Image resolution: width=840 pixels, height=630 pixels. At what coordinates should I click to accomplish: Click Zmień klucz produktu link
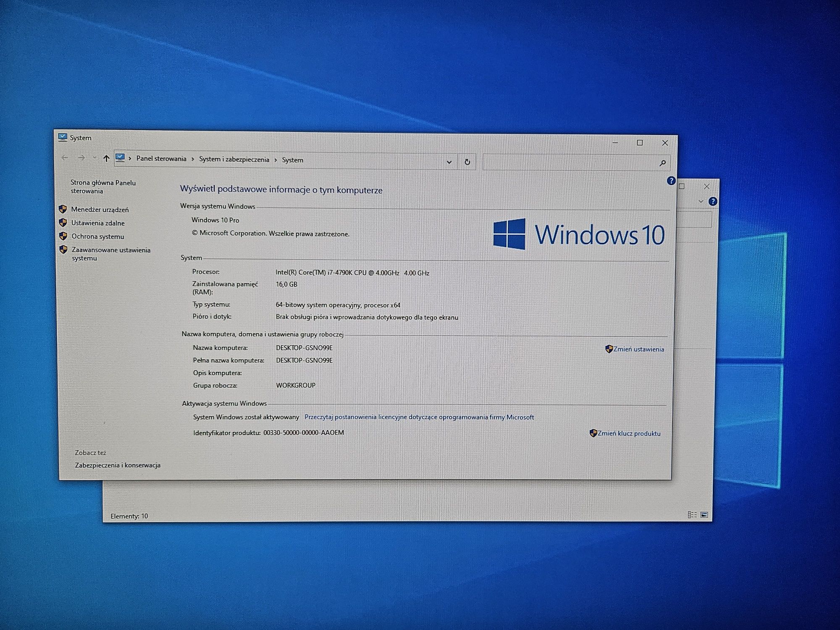coord(629,433)
